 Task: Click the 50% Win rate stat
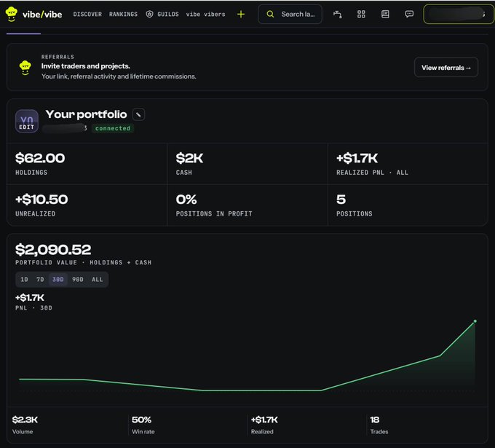[x=141, y=420]
